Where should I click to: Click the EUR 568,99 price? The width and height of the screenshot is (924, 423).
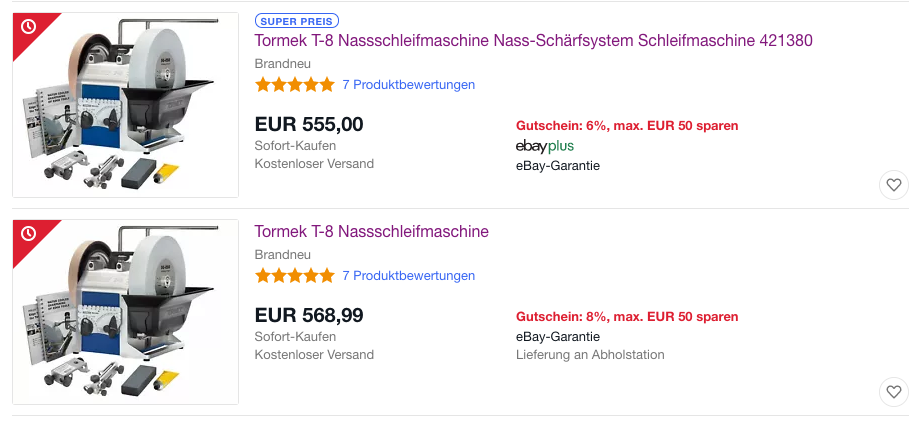pyautogui.click(x=309, y=315)
